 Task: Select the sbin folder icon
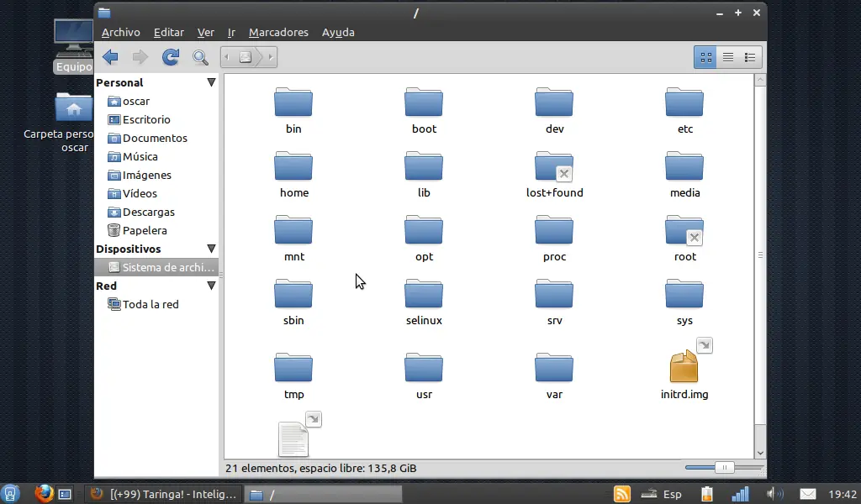293,294
